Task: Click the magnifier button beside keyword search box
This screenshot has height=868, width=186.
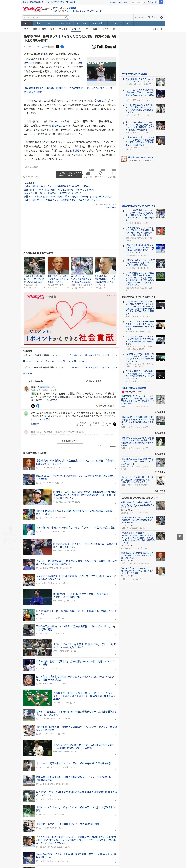Action: point(66,17)
